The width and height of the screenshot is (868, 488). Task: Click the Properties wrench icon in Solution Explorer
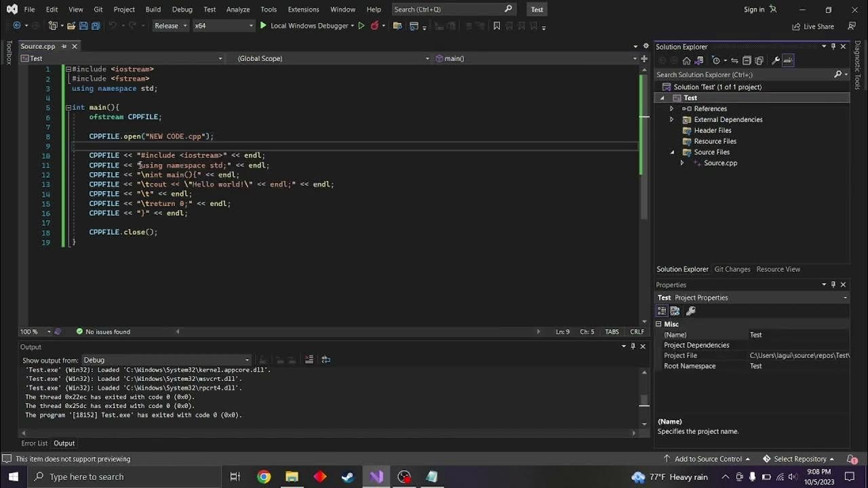[776, 60]
